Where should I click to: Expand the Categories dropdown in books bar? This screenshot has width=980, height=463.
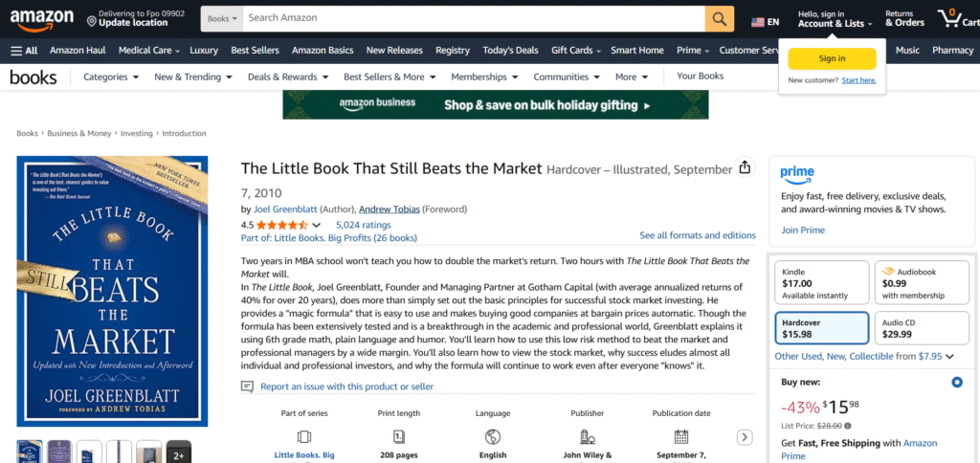pos(111,77)
